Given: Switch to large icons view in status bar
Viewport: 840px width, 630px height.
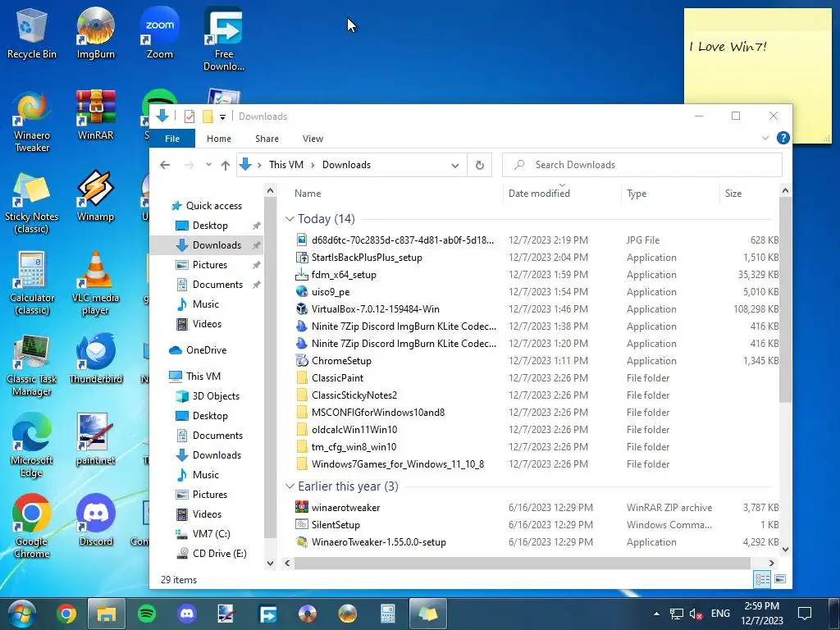Looking at the screenshot, I should (781, 579).
